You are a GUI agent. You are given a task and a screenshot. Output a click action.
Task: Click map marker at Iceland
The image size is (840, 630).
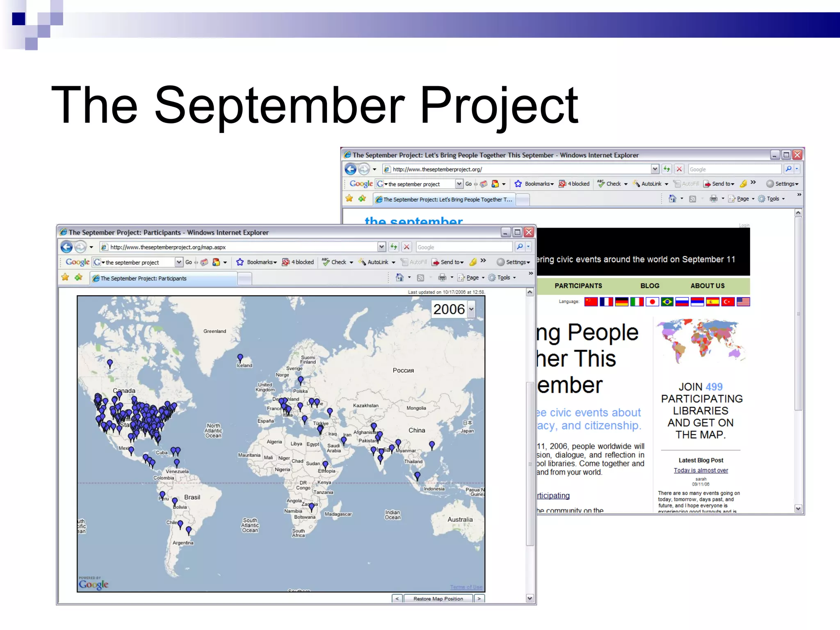[x=240, y=358]
